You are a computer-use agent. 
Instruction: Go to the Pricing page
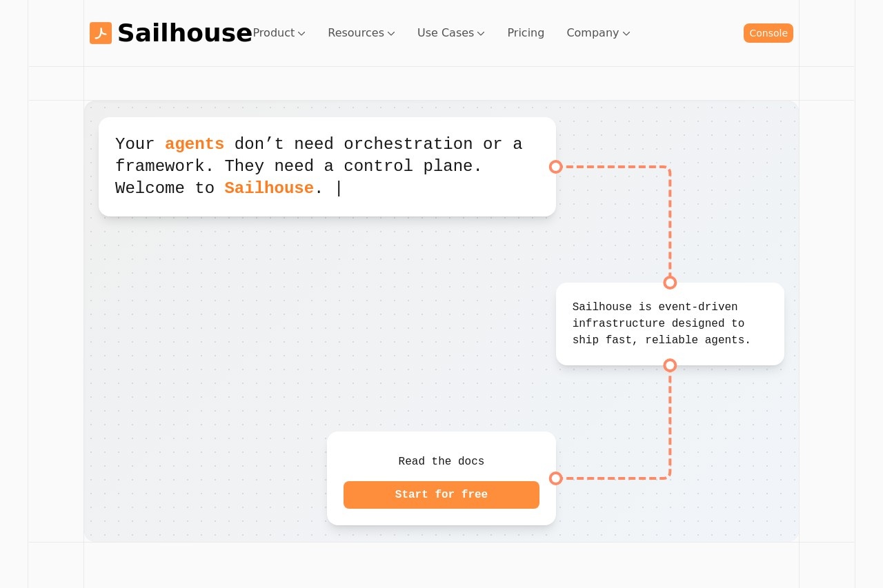pyautogui.click(x=526, y=33)
